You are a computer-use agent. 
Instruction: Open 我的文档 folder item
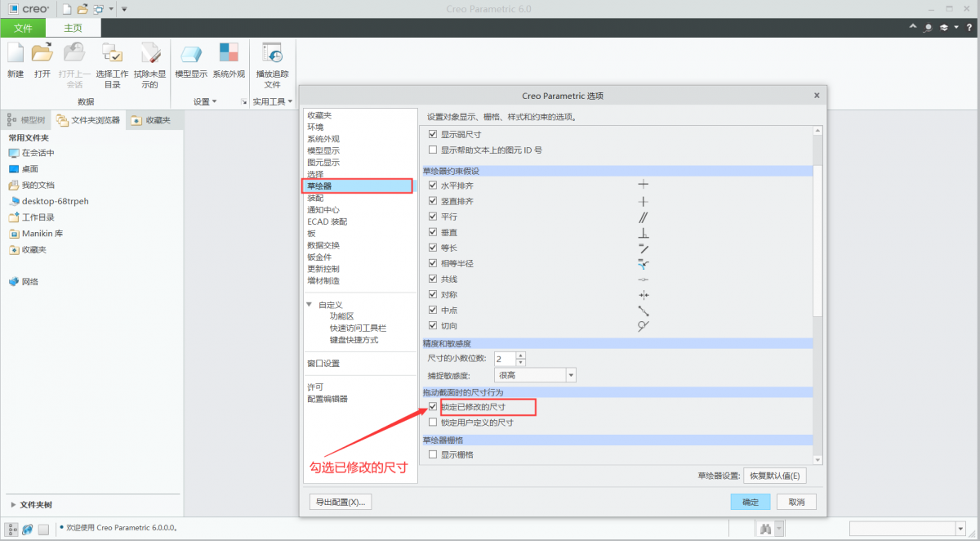click(x=31, y=186)
